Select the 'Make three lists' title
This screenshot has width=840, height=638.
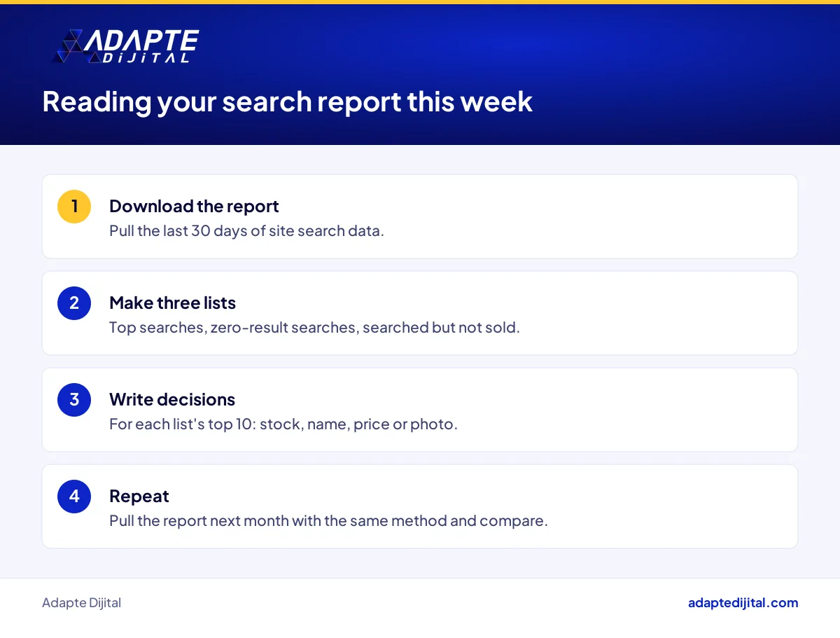pyautogui.click(x=172, y=303)
